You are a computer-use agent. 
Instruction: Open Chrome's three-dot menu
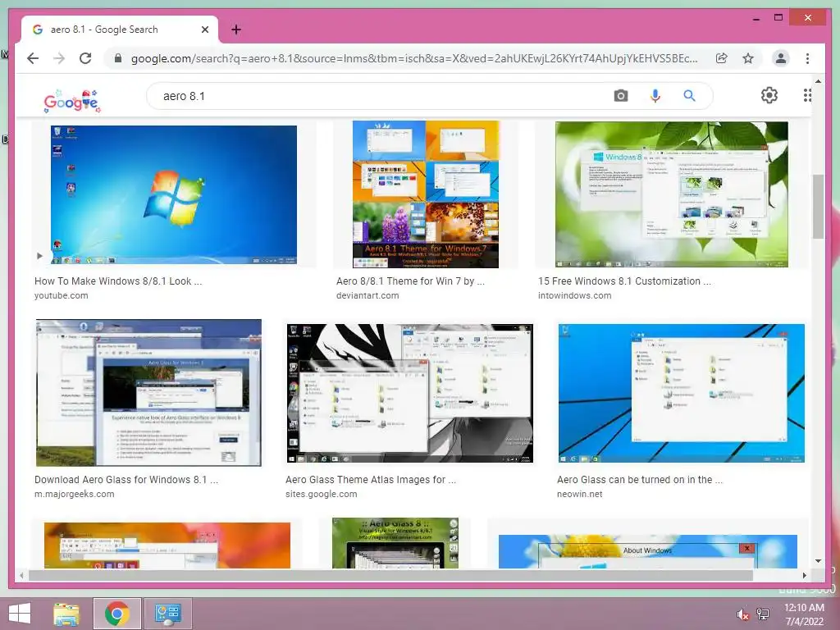[807, 58]
